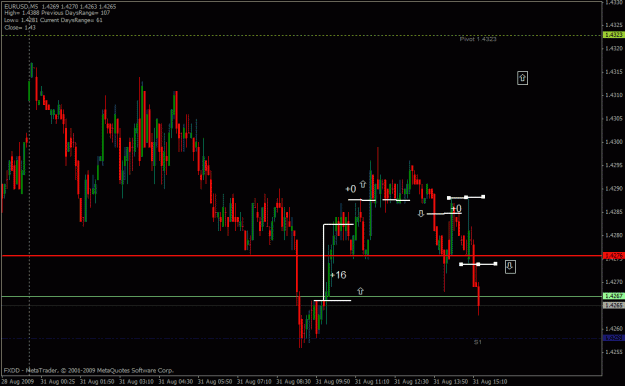
Task: Click the FXDD MetaTrader copyright text
Action: point(88,370)
